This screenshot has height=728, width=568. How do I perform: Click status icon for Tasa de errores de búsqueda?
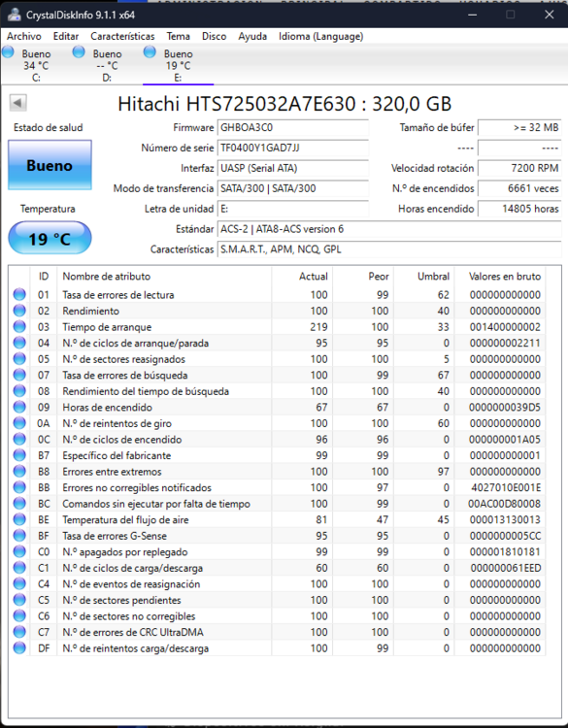(x=19, y=375)
